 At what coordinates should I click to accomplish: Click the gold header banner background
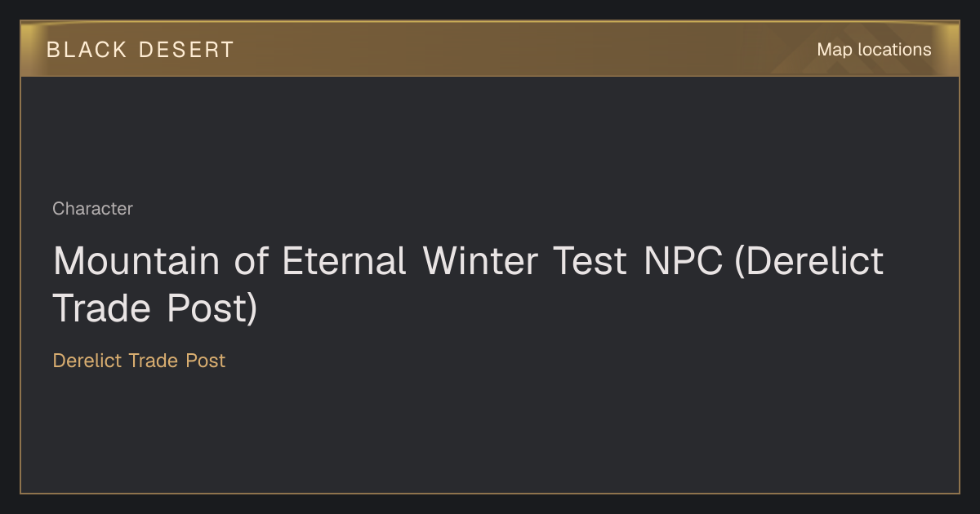(490, 49)
